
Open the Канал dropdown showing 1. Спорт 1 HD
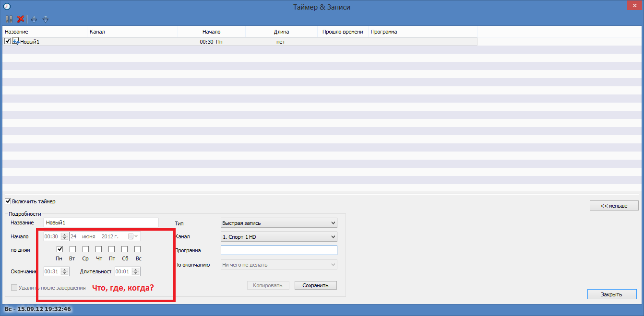[279, 237]
